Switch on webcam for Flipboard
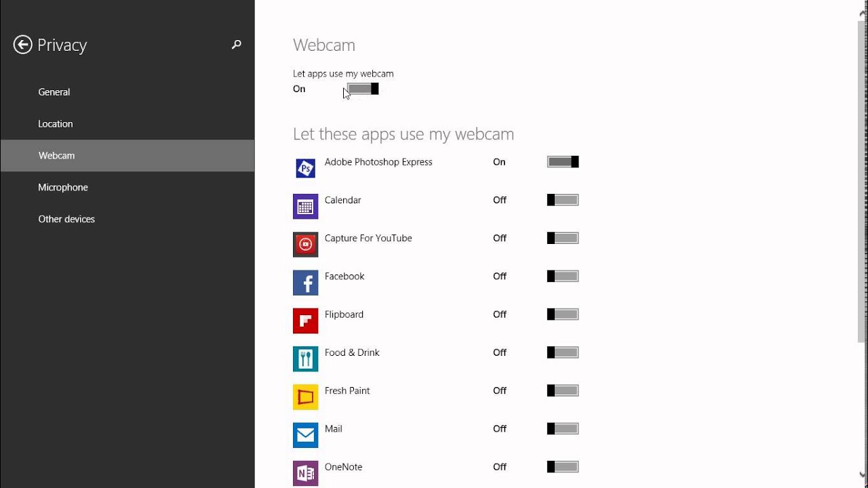This screenshot has width=868, height=488. pyautogui.click(x=563, y=314)
